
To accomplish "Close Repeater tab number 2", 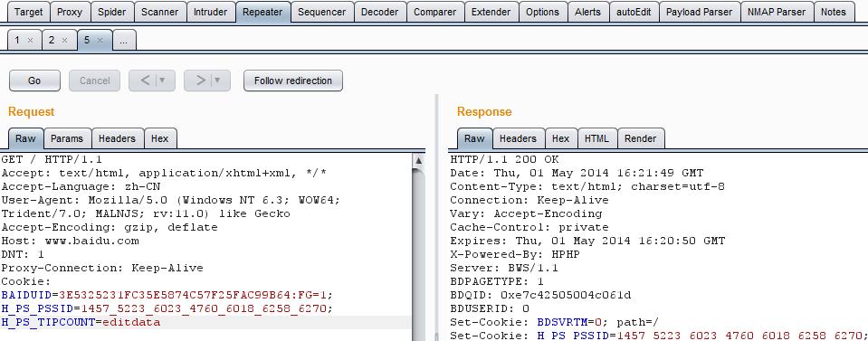I will (65, 40).
